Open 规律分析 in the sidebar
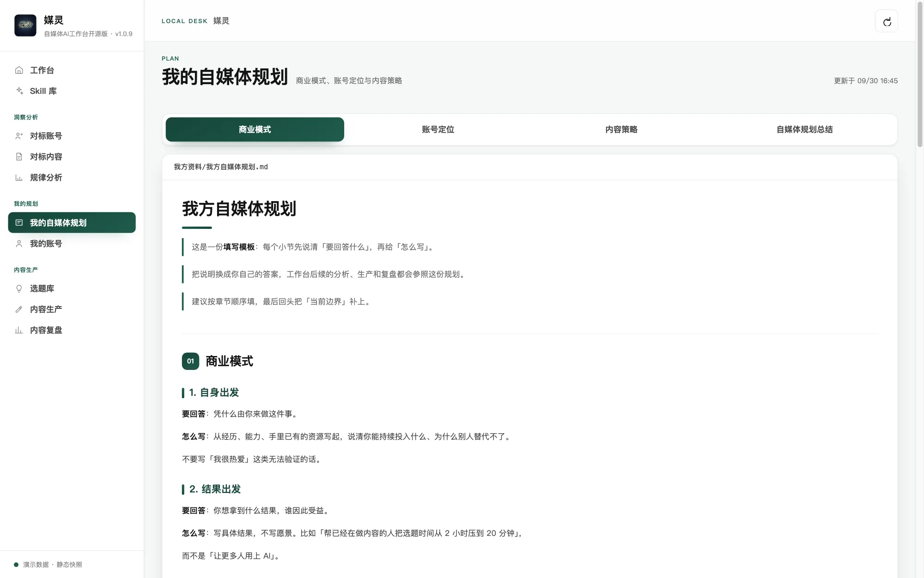The image size is (924, 578). [72, 178]
